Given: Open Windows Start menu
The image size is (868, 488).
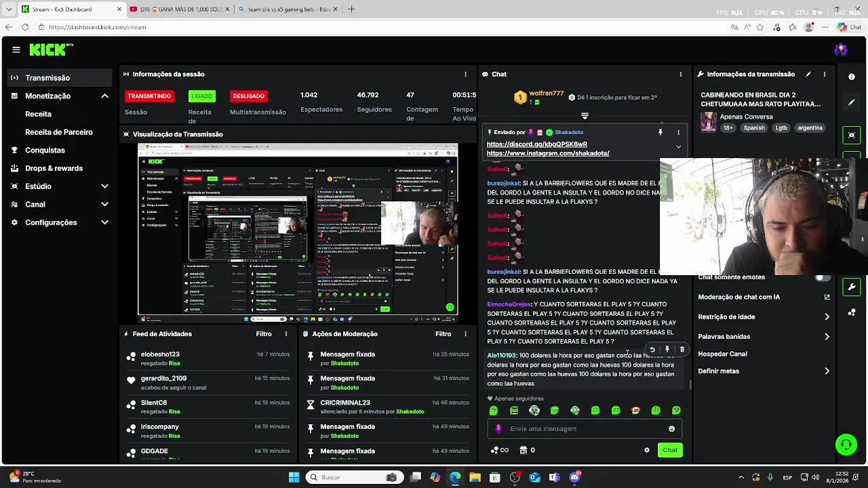Looking at the screenshot, I should point(294,477).
